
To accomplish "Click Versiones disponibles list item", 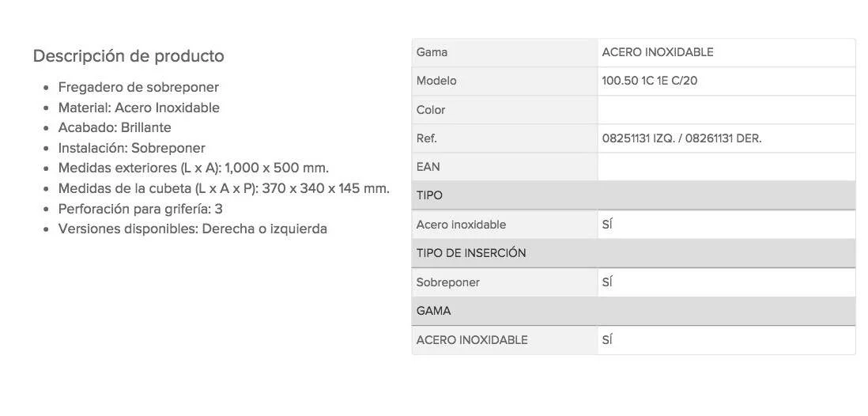I will 193,229.
